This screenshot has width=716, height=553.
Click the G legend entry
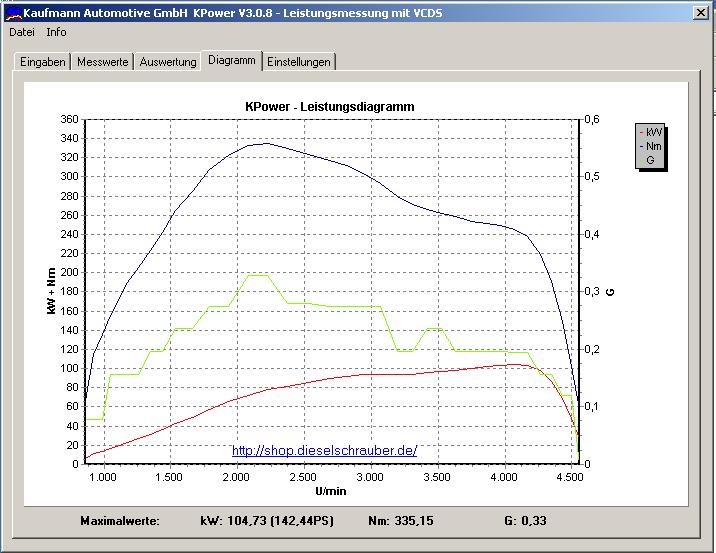point(650,160)
